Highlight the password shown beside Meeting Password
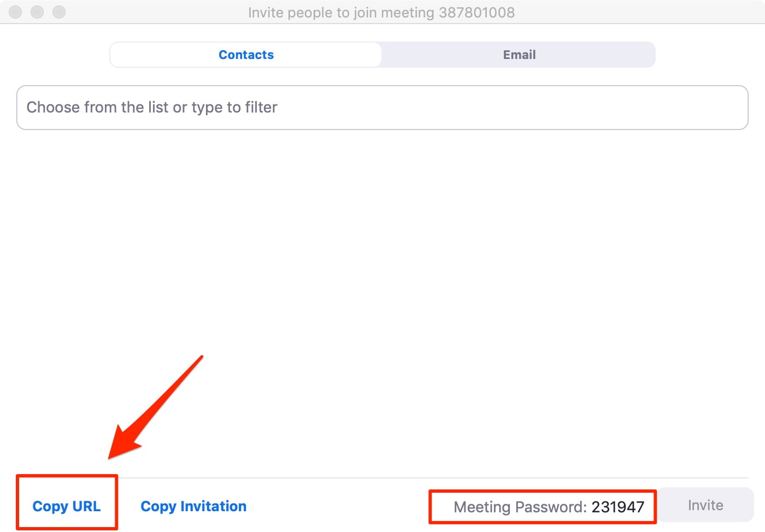Image resolution: width=765 pixels, height=532 pixels. [618, 506]
